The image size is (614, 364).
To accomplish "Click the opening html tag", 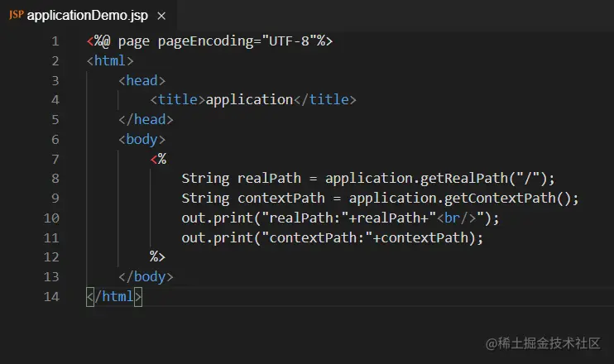I will (x=110, y=61).
